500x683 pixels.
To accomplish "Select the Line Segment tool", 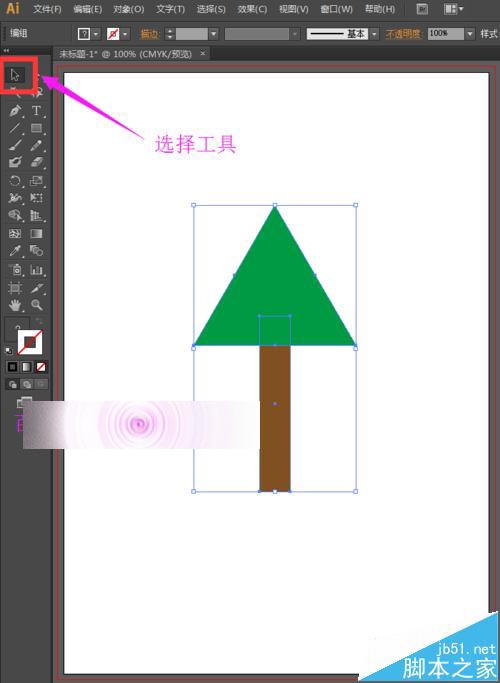I will [15, 128].
